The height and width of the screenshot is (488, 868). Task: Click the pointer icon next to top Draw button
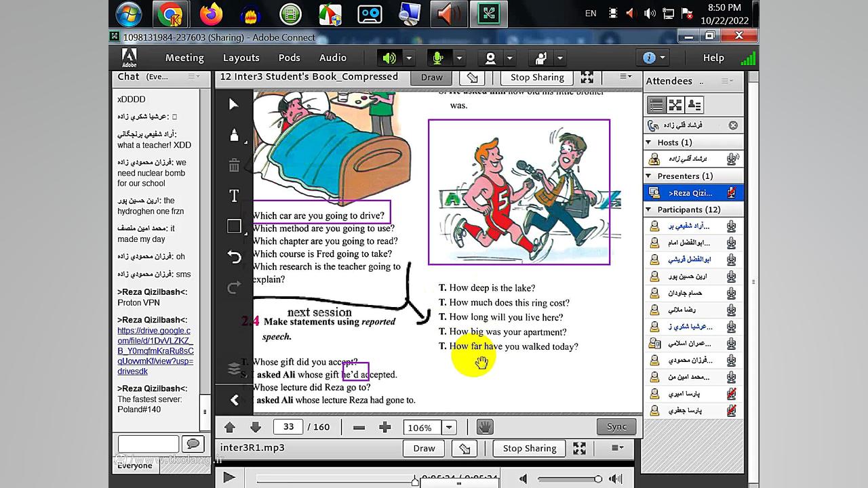point(473,77)
